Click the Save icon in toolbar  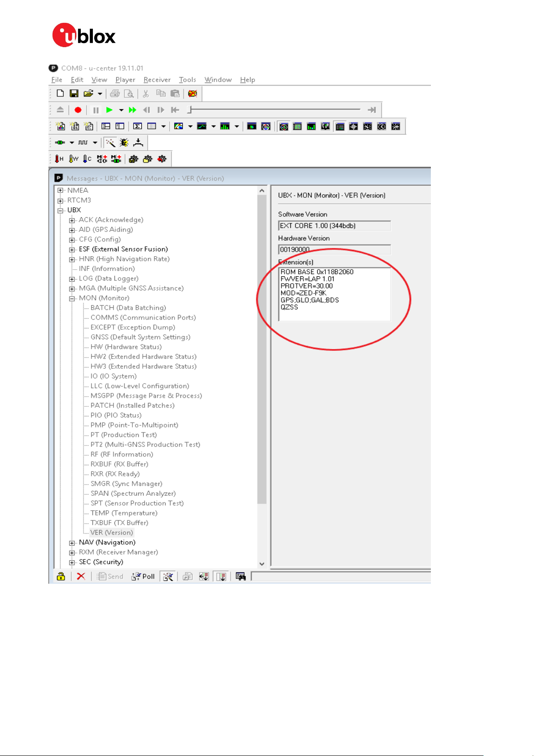74,93
